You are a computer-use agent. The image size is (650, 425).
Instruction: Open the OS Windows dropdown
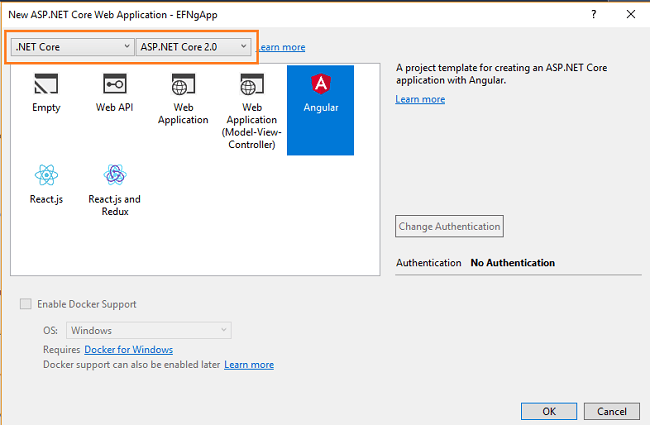148,330
